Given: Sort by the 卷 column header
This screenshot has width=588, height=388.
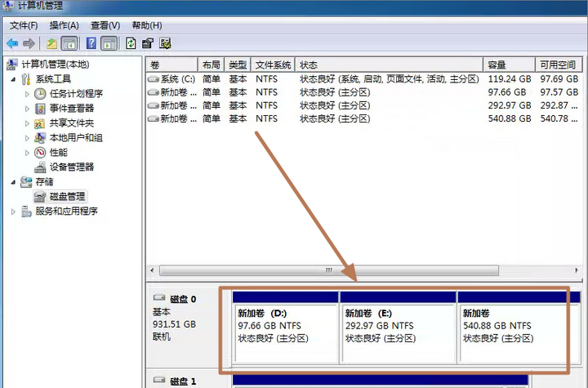Looking at the screenshot, I should tap(171, 65).
